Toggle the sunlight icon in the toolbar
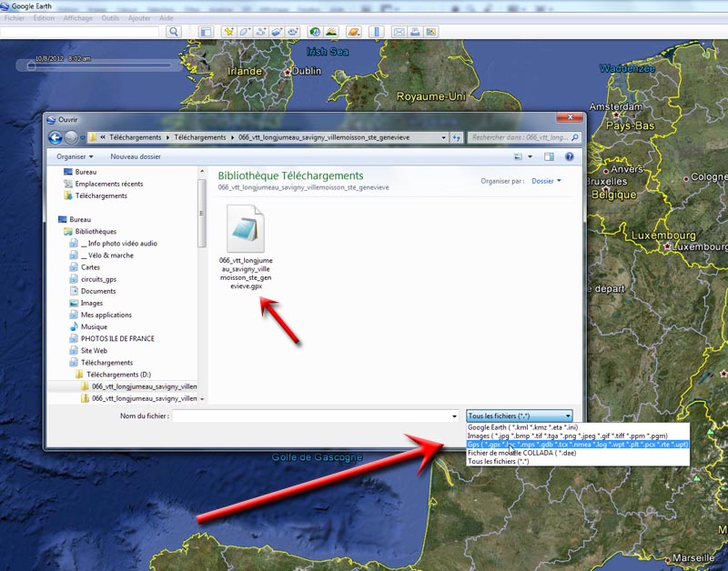 coord(331,32)
